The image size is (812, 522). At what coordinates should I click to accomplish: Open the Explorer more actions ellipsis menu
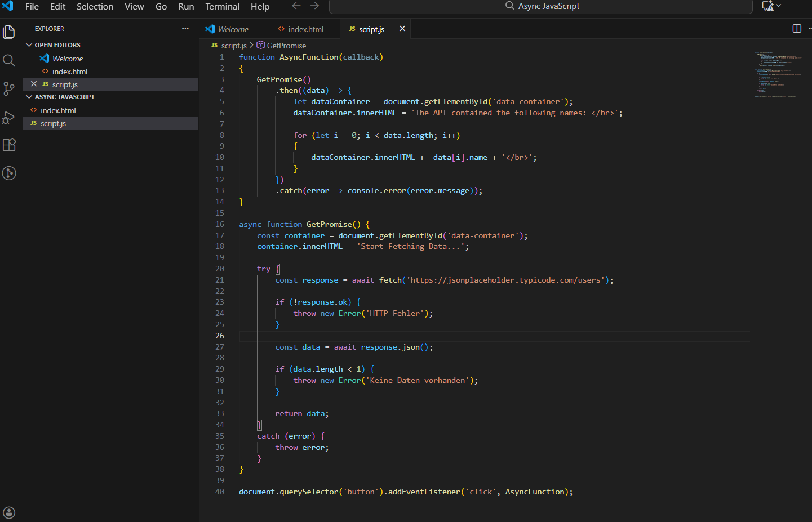[185, 28]
